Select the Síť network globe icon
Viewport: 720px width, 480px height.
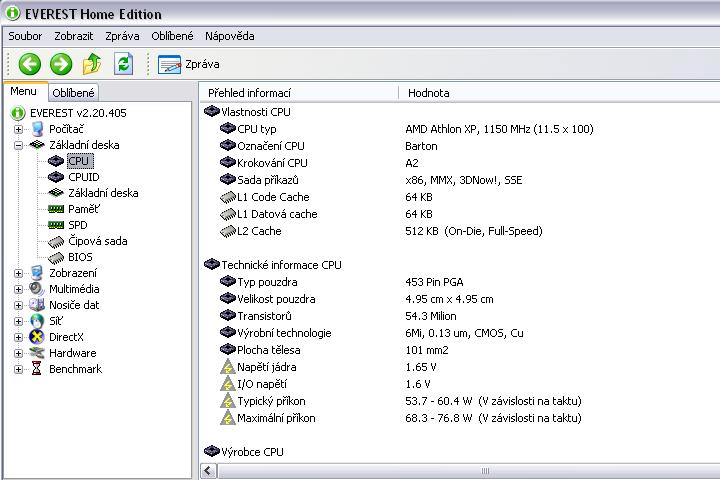pyautogui.click(x=37, y=321)
